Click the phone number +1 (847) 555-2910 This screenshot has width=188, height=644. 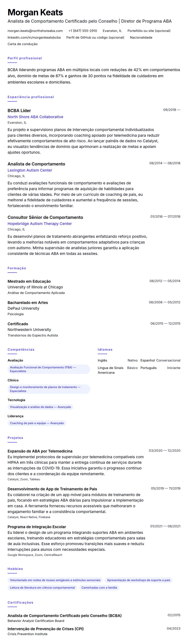83,31
